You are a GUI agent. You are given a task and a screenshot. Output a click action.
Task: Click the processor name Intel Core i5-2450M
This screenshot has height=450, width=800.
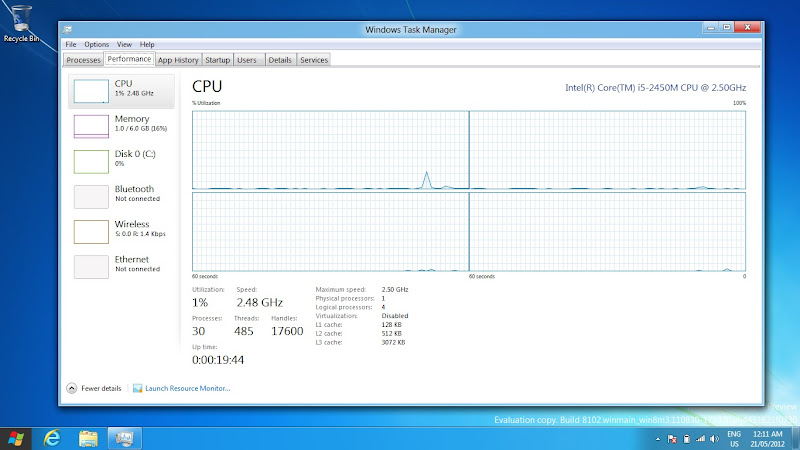coord(656,88)
